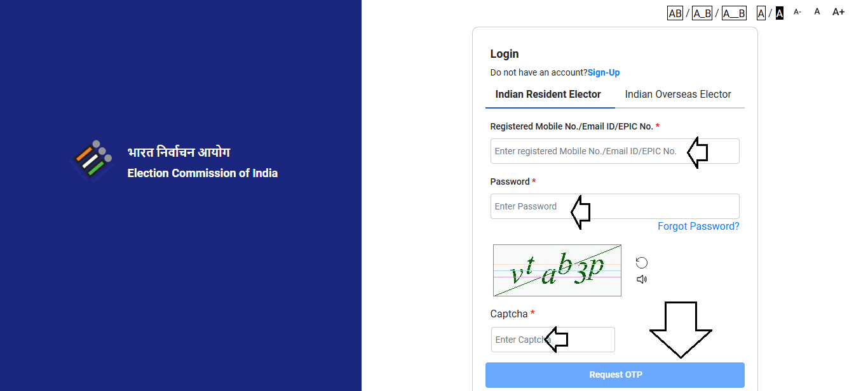Switch to light contrast theme A
This screenshot has width=868, height=391.
(x=761, y=13)
